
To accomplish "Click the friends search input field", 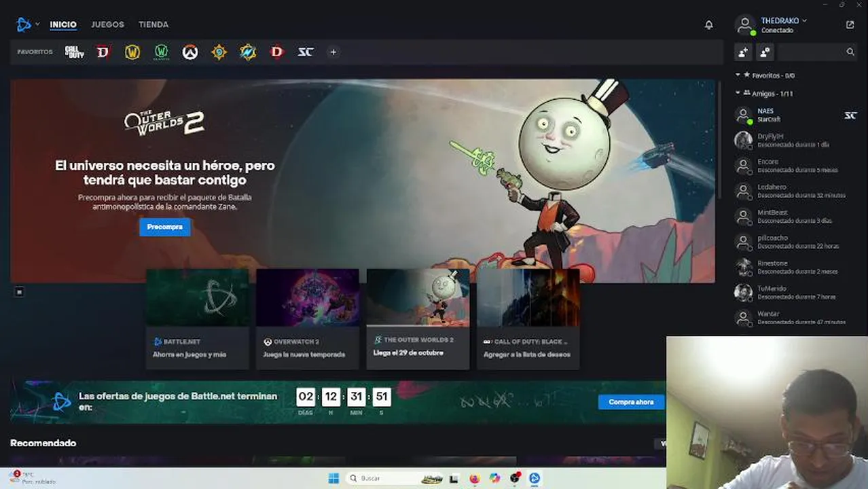I will [810, 52].
